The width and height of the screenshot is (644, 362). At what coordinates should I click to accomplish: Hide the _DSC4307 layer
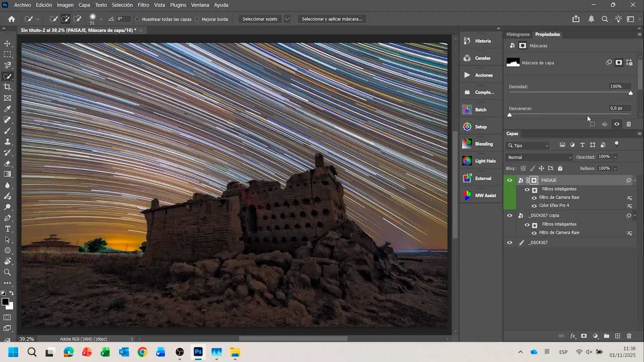[510, 242]
